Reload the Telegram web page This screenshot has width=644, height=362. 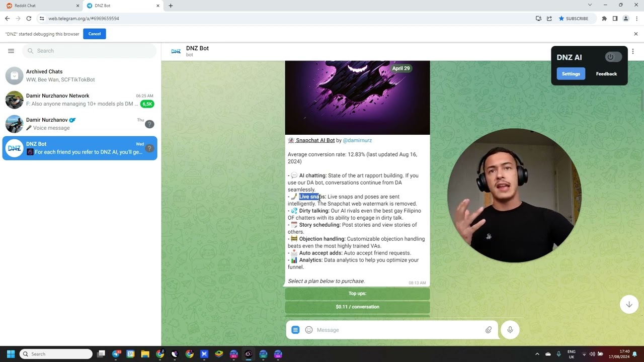29,19
